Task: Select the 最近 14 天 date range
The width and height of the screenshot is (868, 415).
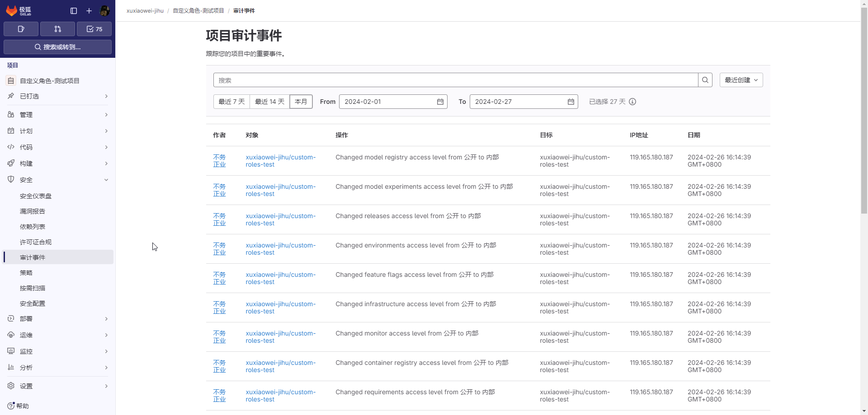Action: [269, 102]
